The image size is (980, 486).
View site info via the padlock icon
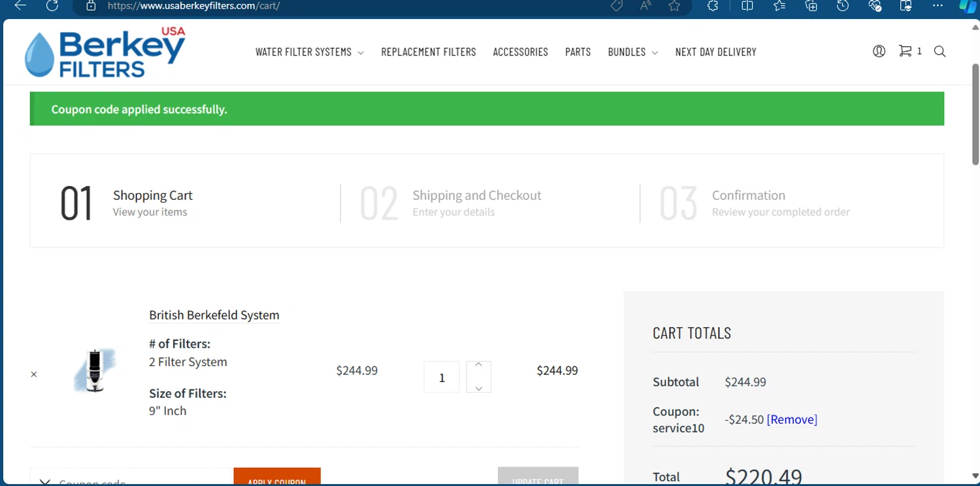[x=91, y=5]
